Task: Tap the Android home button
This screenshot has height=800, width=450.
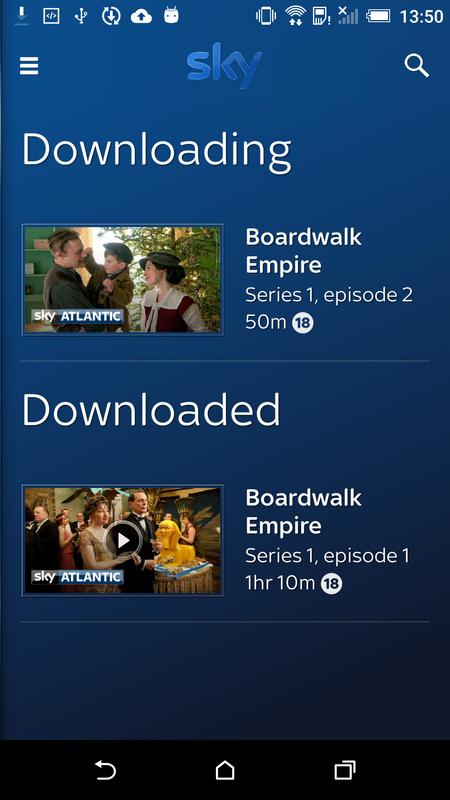Action: click(x=225, y=770)
